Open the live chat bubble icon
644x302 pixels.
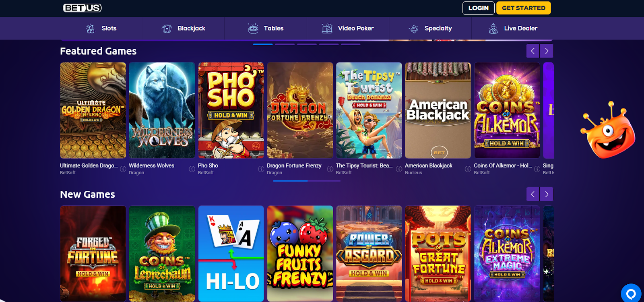pos(631,294)
